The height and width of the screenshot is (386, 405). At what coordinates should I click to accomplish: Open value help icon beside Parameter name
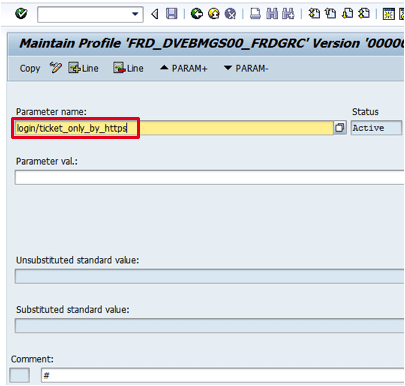340,128
